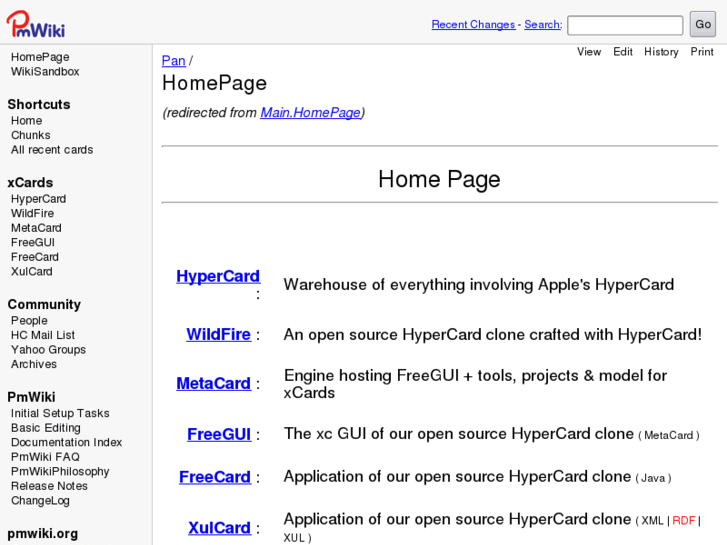Open FreeCard in the xCards sidebar
The height and width of the screenshot is (545, 727).
click(35, 257)
